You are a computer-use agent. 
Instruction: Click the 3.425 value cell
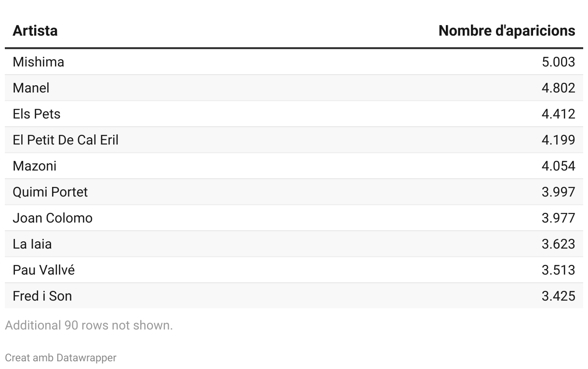tap(558, 296)
